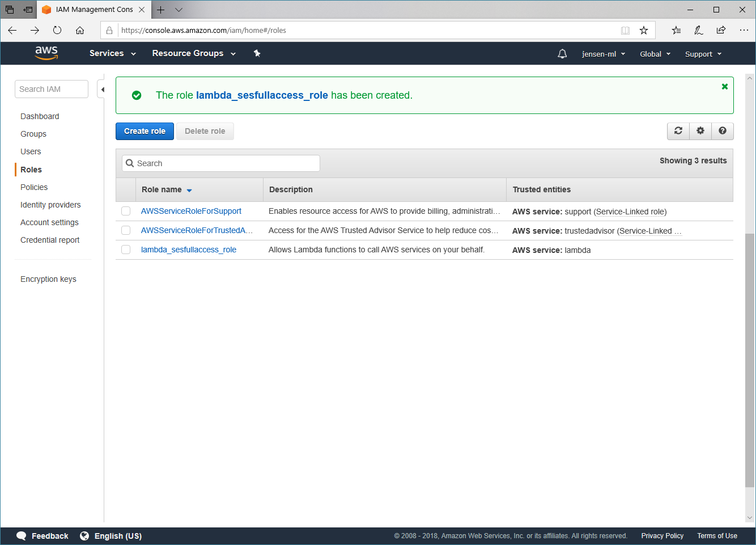
Task: Click the refresh roles list icon
Action: coord(678,131)
